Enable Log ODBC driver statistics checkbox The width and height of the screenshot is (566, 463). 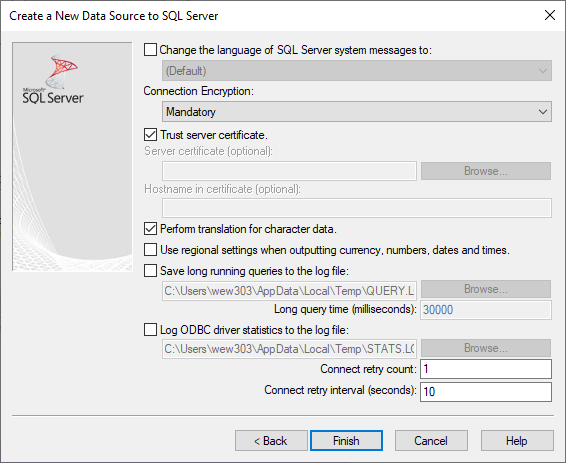150,329
